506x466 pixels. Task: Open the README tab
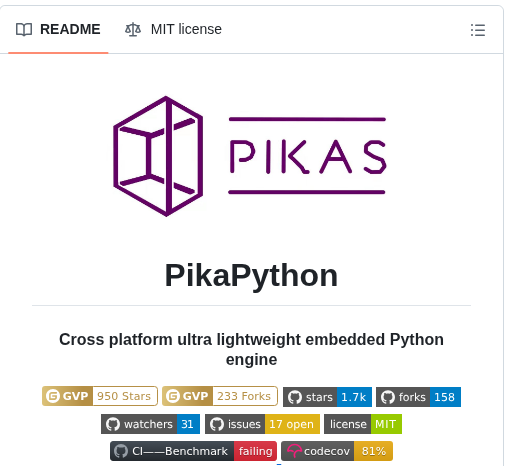[58, 29]
